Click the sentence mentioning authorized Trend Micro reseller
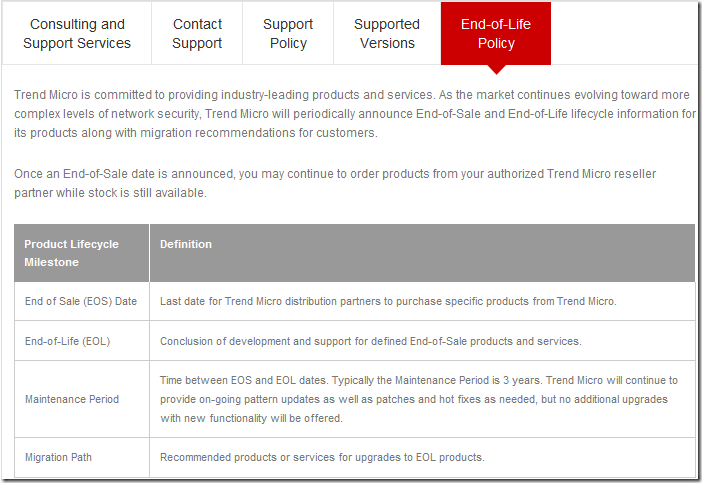Image resolution: width=702 pixels, height=483 pixels. [335, 183]
